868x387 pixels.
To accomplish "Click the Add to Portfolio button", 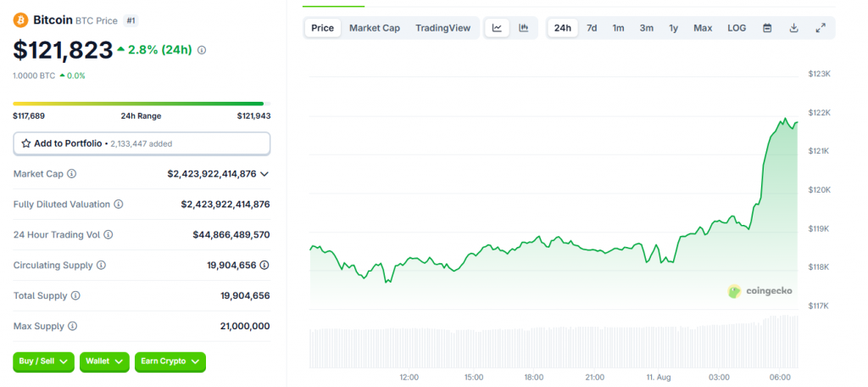I will point(142,143).
